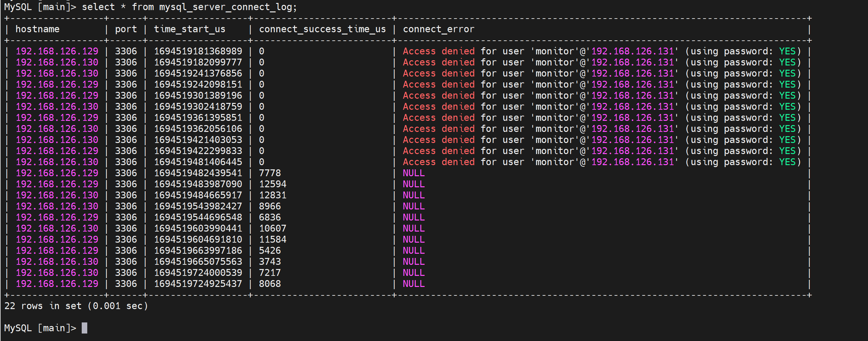Click the "22 rows in set" summary line
The image size is (868, 341).
pos(76,306)
